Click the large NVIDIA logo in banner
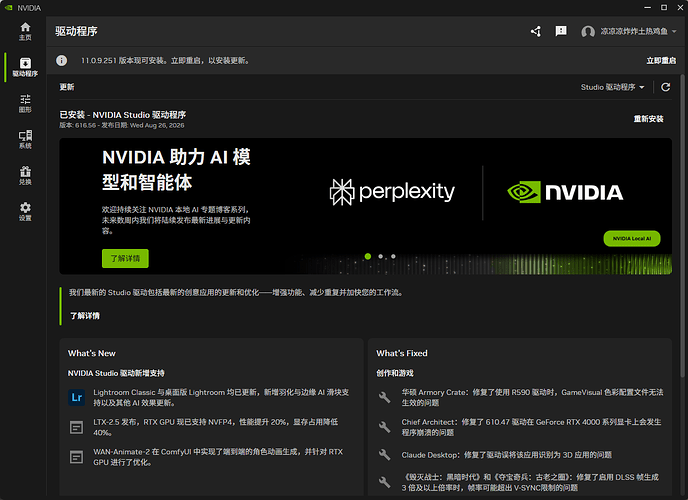688x500 pixels. point(565,192)
